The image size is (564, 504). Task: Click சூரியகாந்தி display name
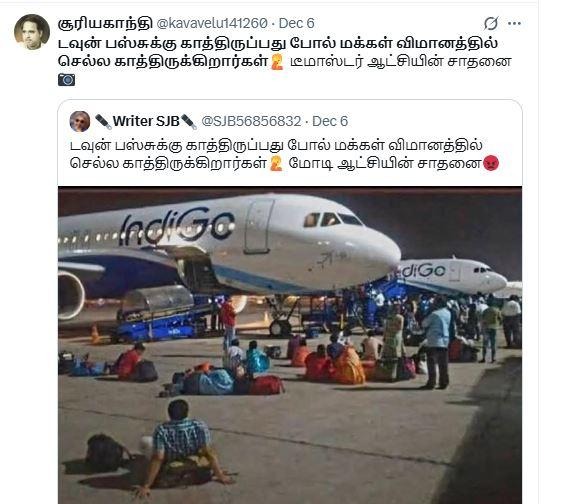pyautogui.click(x=105, y=23)
